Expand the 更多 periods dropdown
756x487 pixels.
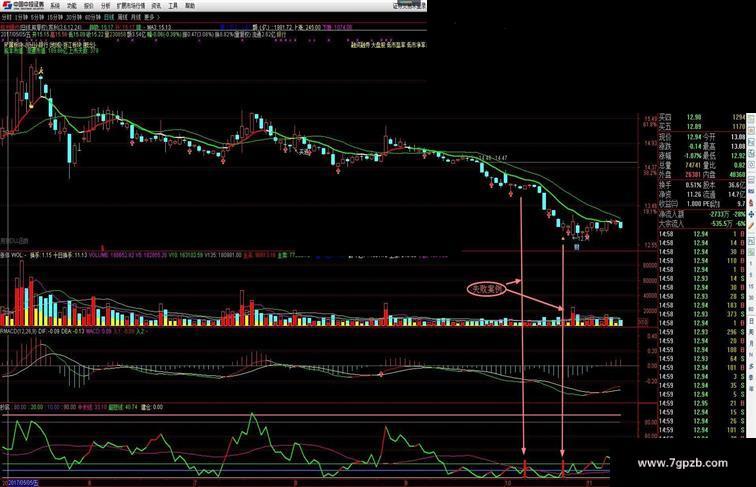coord(151,17)
